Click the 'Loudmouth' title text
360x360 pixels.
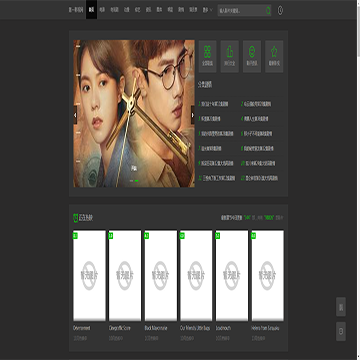[223, 328]
